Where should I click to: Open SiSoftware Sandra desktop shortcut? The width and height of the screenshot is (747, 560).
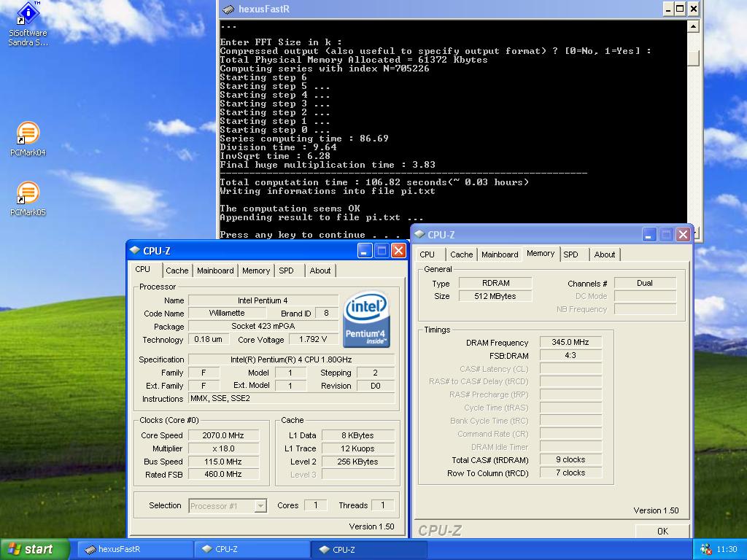pos(28,24)
